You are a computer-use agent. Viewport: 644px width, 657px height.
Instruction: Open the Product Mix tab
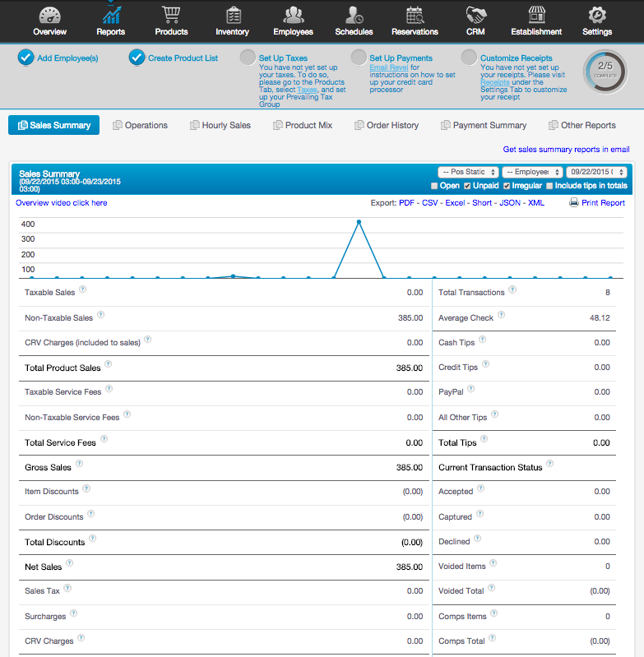point(303,125)
